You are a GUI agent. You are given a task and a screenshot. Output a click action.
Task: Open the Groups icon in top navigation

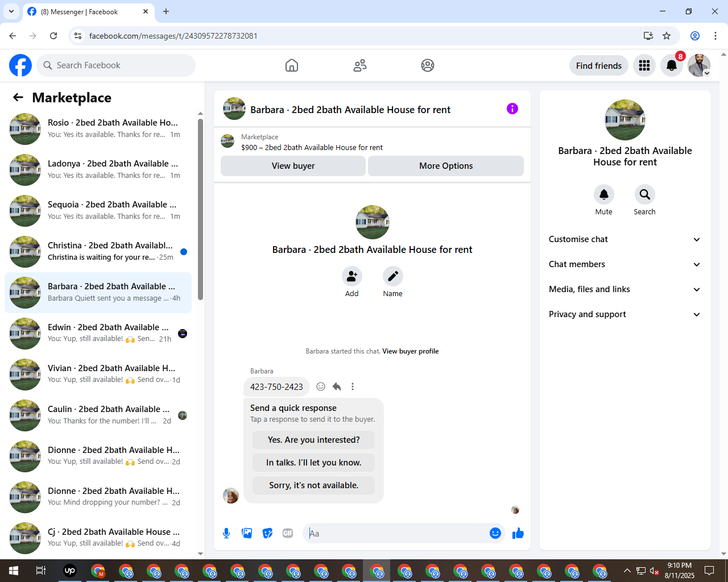[x=428, y=65]
